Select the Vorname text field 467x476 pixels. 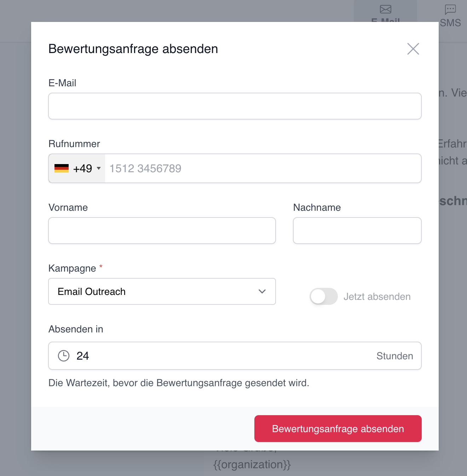pos(162,231)
